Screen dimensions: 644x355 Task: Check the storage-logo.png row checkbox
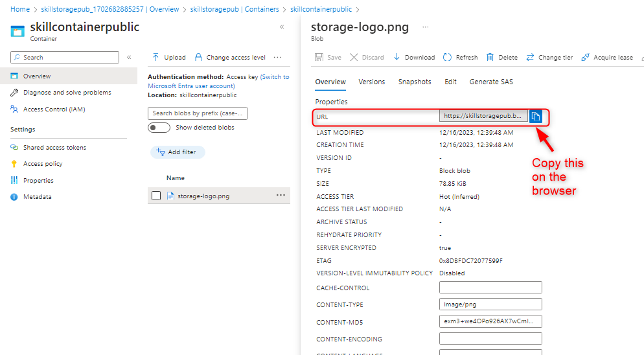click(x=156, y=196)
